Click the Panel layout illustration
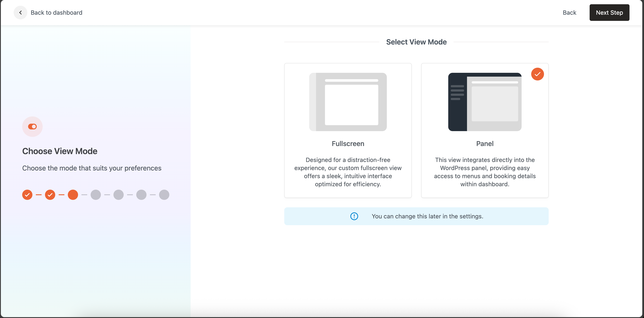The image size is (644, 318). coord(484,102)
